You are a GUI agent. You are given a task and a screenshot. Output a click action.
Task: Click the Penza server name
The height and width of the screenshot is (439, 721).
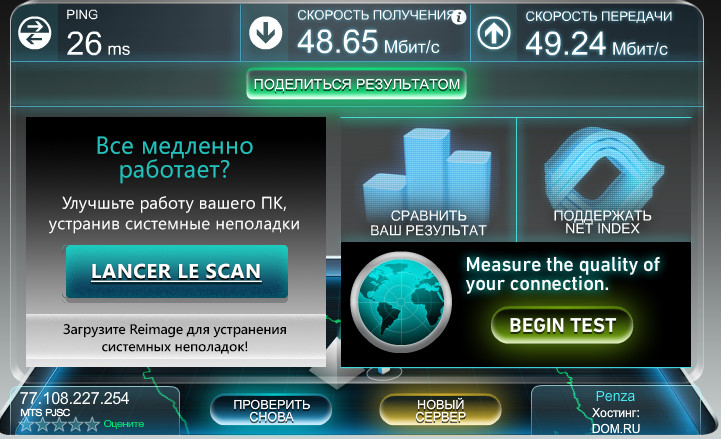click(x=615, y=396)
